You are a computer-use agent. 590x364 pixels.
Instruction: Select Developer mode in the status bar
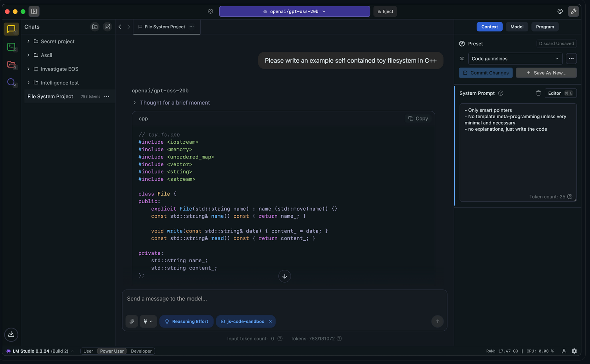141,351
